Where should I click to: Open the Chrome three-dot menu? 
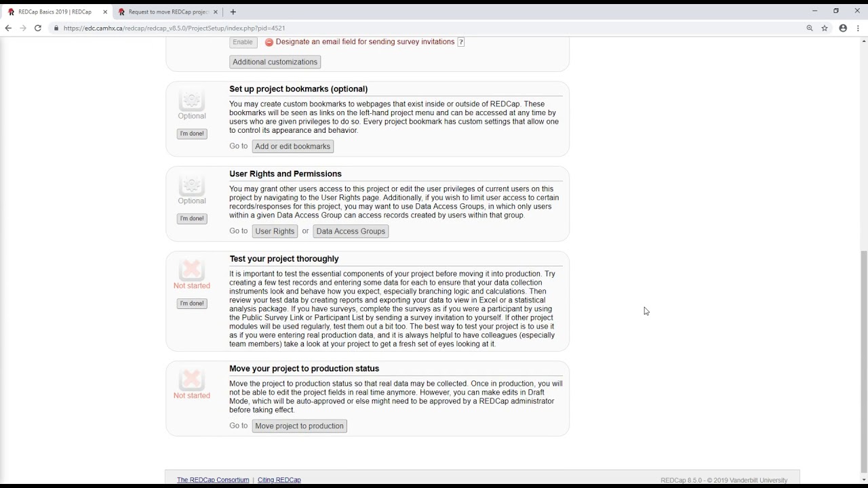tap(859, 28)
